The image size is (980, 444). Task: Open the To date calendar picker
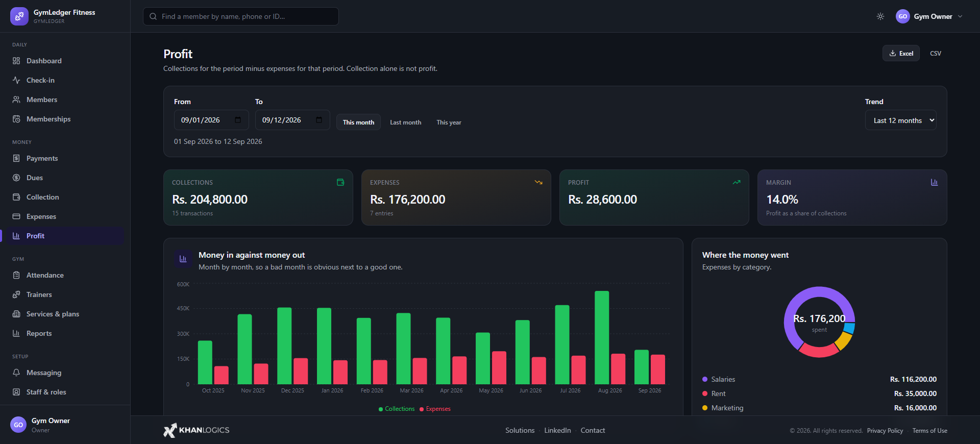pyautogui.click(x=319, y=120)
